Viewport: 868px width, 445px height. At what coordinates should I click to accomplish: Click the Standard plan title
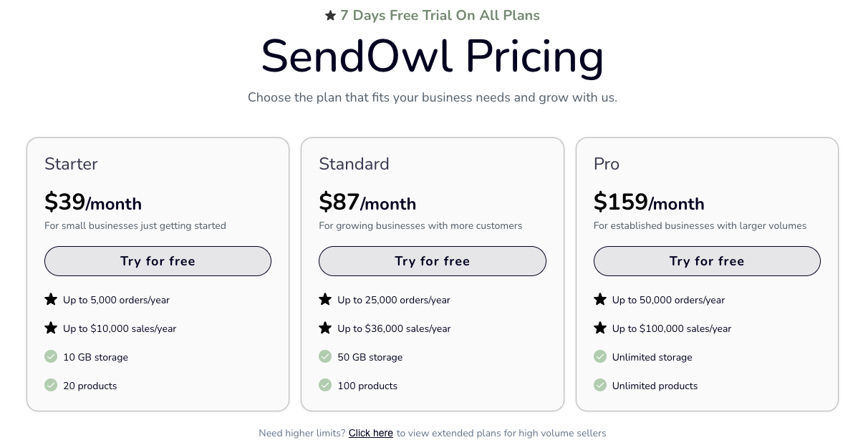point(354,164)
